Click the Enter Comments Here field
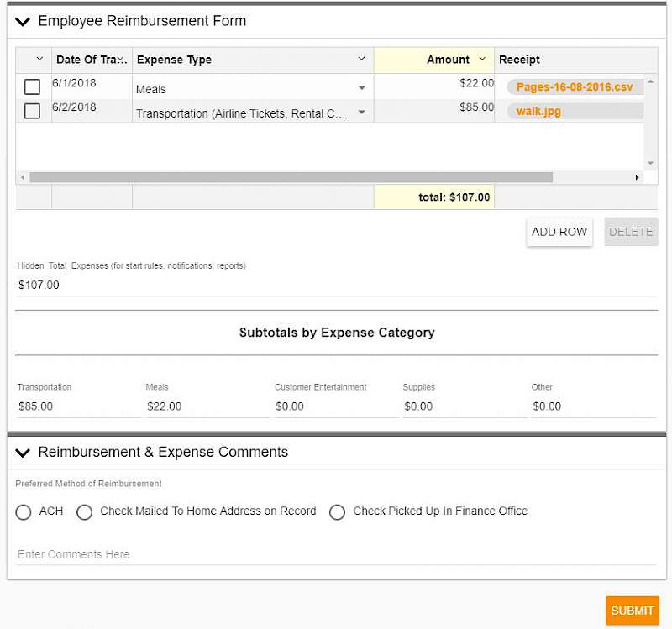The width and height of the screenshot is (672, 629). pyautogui.click(x=336, y=554)
